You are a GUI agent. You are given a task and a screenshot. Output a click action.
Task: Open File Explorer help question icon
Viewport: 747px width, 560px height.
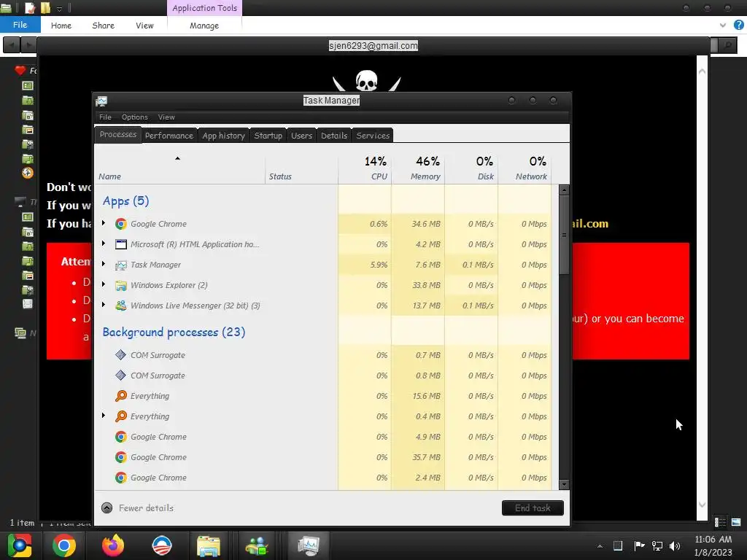point(739,26)
